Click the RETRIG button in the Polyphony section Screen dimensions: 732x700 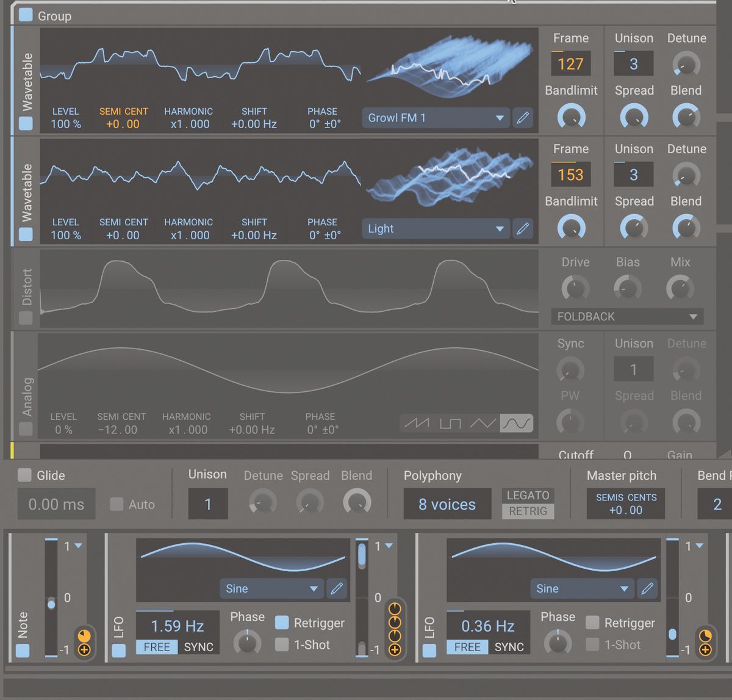click(527, 511)
